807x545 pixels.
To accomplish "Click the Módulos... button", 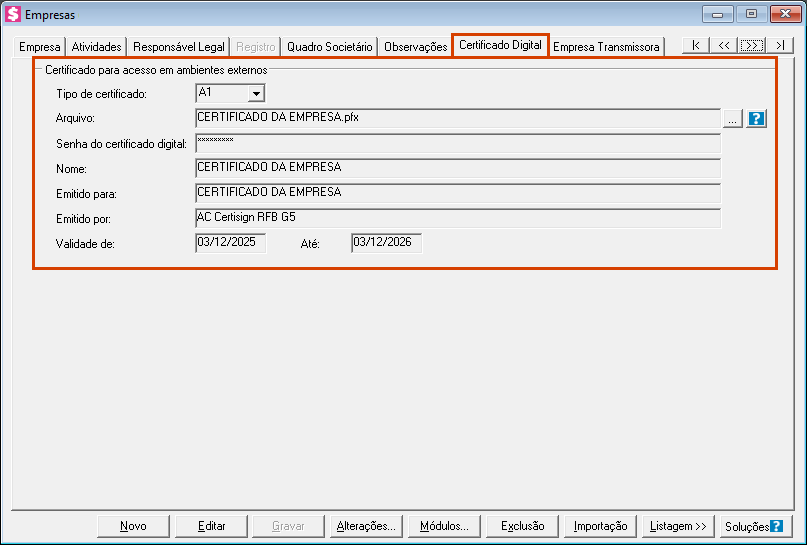I will [444, 526].
